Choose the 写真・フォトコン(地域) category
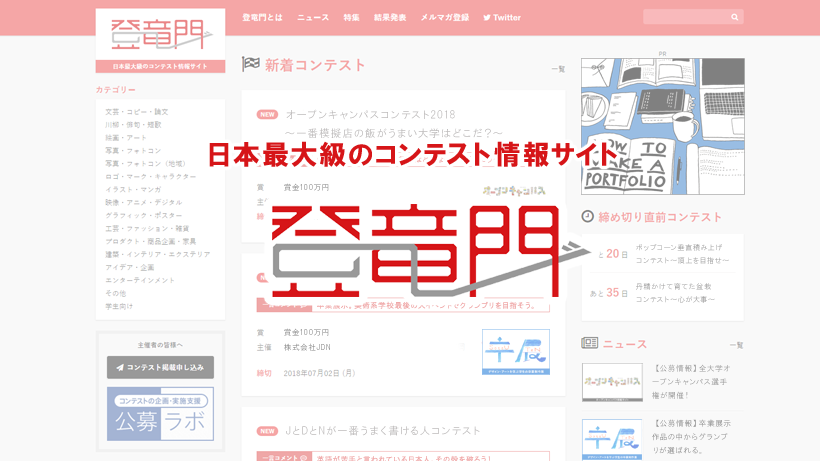The height and width of the screenshot is (461, 820). 145,164
